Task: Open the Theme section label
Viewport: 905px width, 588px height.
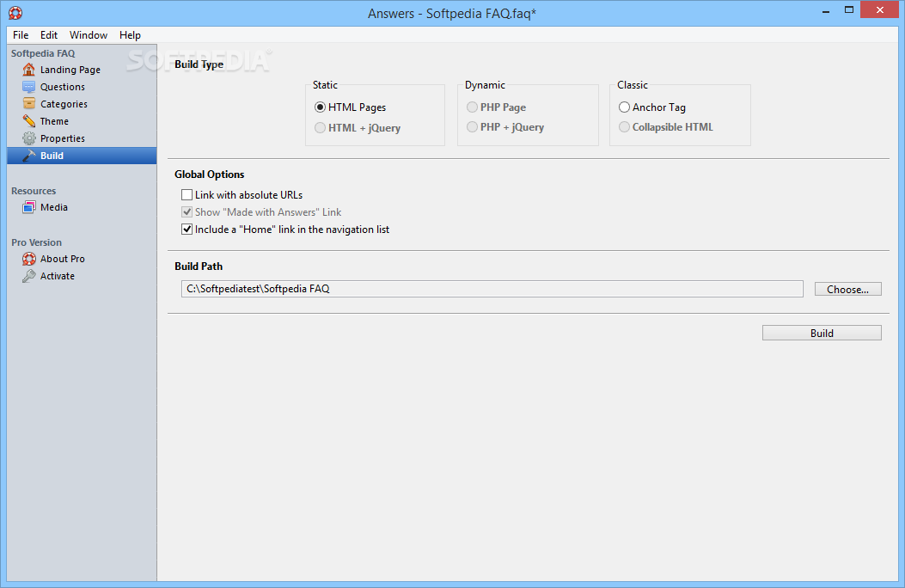Action: [x=54, y=122]
